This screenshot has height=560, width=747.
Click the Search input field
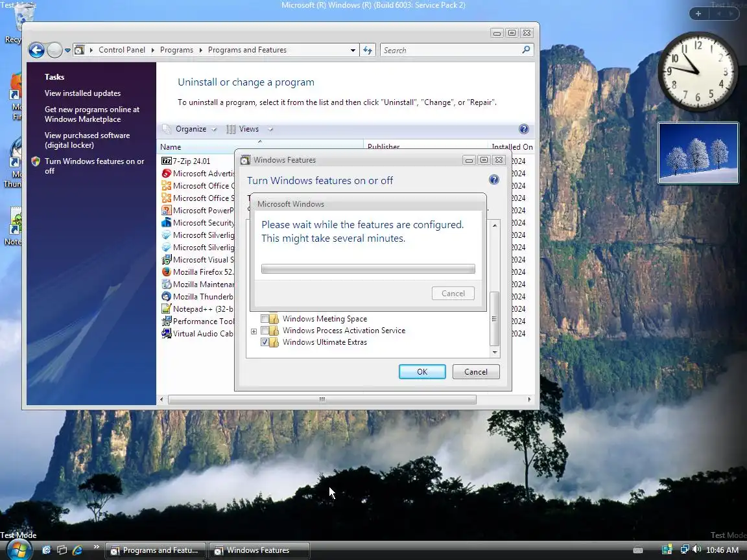(x=450, y=50)
